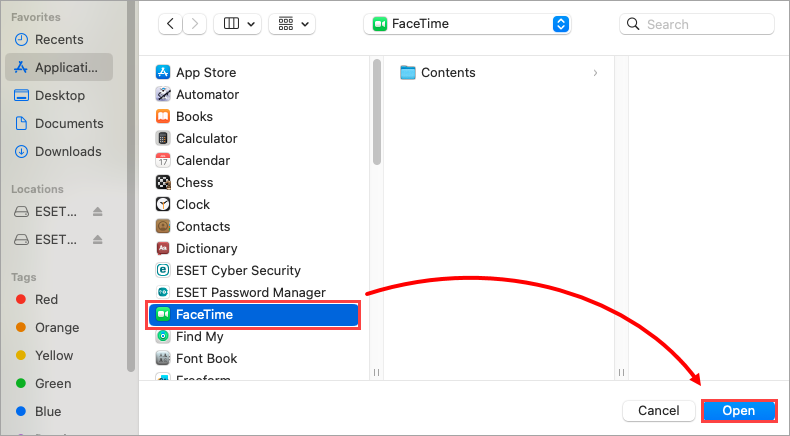Click the Clock app icon
This screenshot has width=790, height=436.
pos(163,204)
